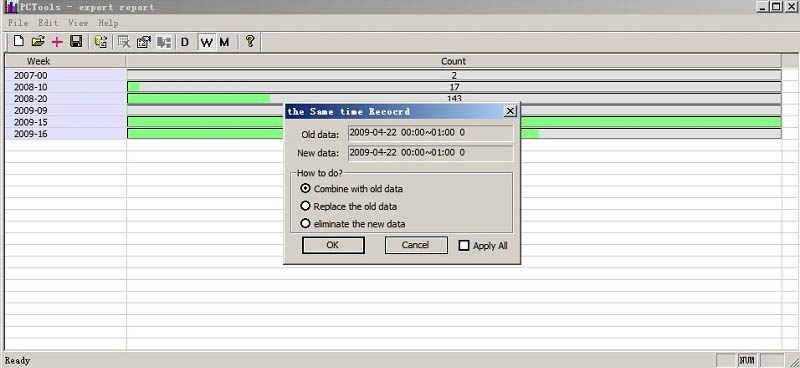Screen dimensions: 800x368
Task: Click the question mark help icon
Action: 249,41
